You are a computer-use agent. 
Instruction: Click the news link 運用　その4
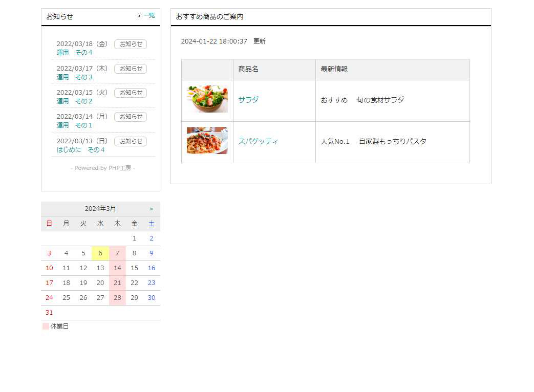[x=74, y=52]
